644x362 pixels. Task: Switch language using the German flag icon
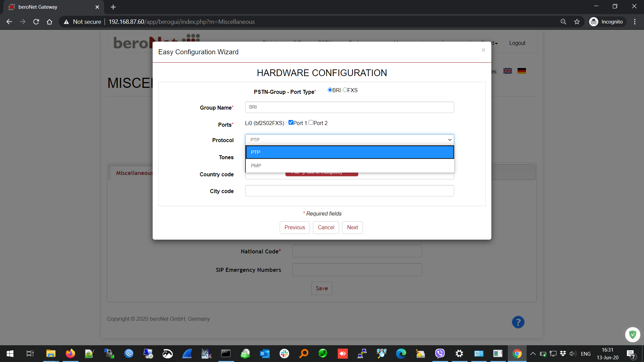tap(522, 71)
